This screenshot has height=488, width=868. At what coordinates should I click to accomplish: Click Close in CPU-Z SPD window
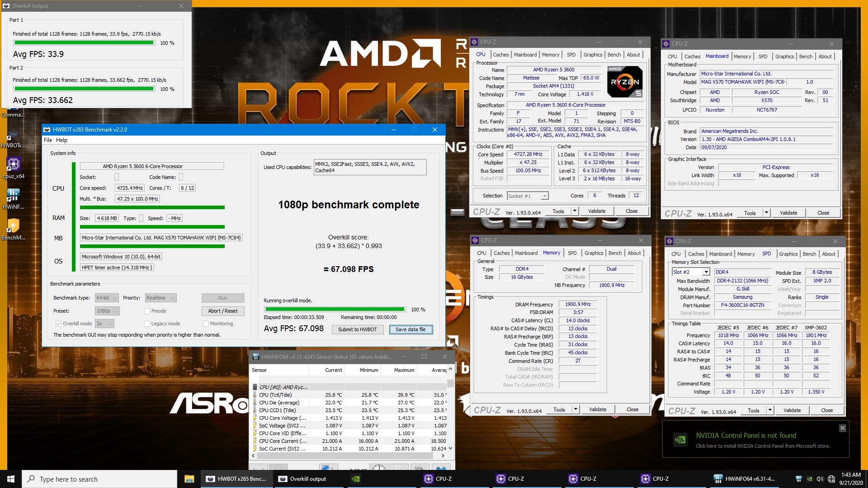coord(827,410)
